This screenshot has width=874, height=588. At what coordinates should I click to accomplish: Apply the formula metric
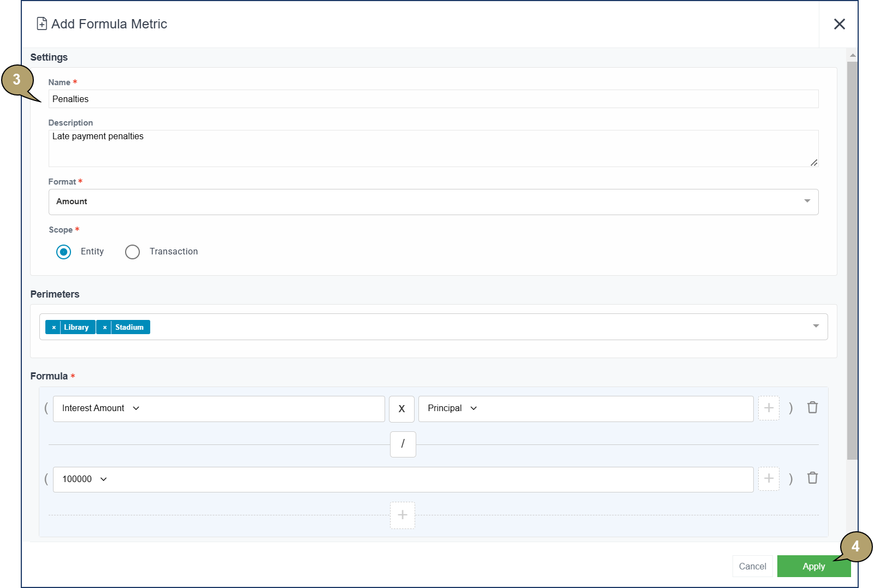(x=813, y=567)
